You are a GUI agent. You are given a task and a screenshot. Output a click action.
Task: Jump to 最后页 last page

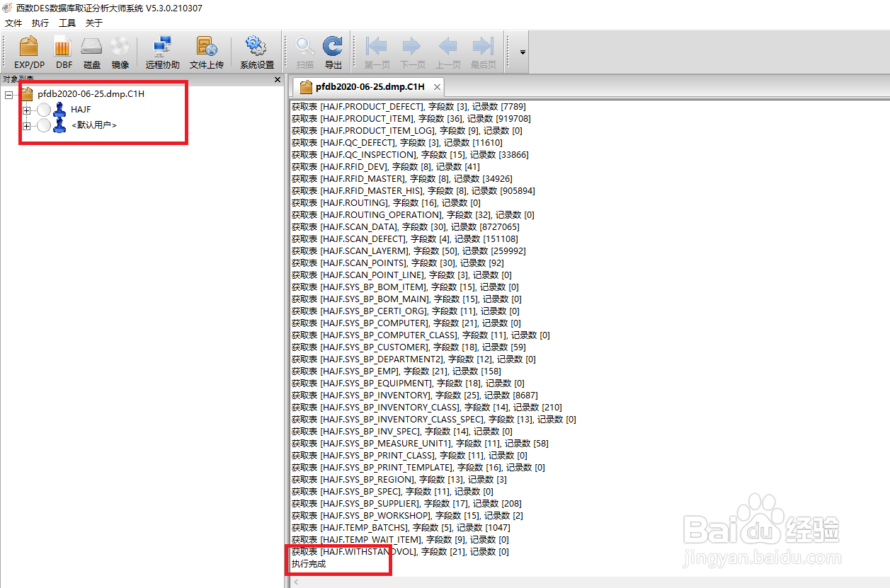pyautogui.click(x=483, y=52)
